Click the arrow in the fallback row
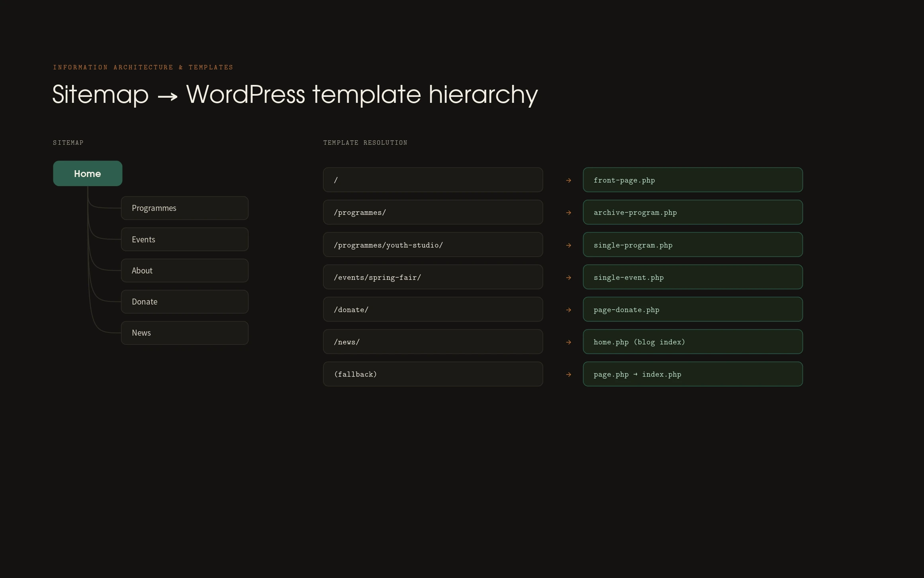Viewport: 924px width, 578px height. [569, 375]
